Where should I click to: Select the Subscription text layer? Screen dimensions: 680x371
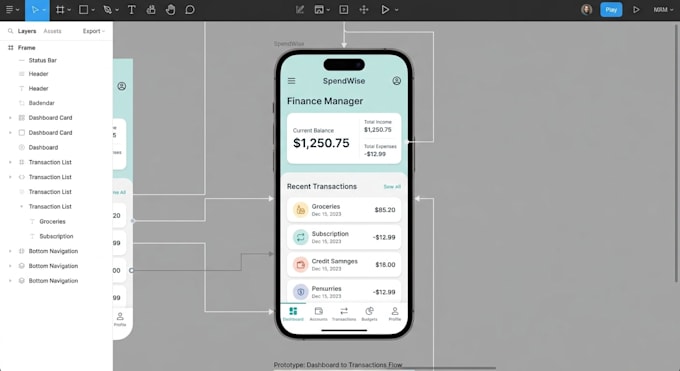click(x=56, y=236)
